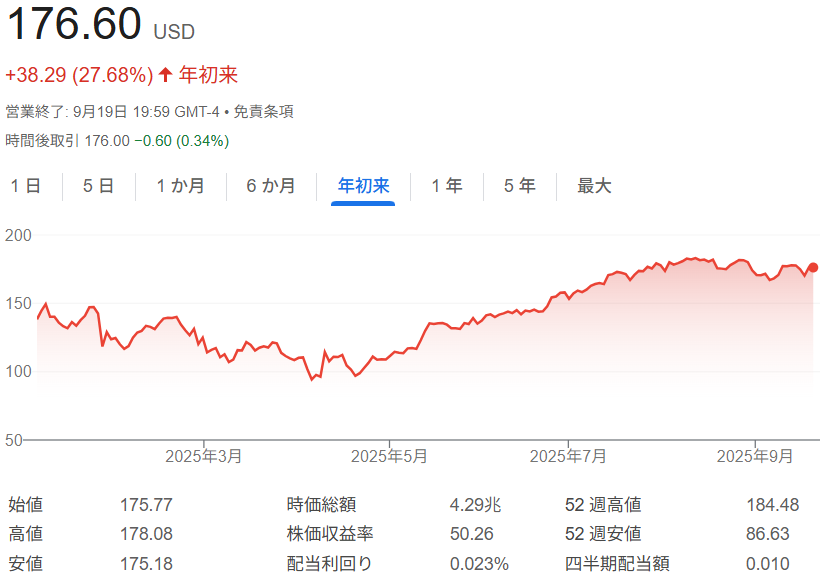Click the red upward arrow beside 年初来

pyautogui.click(x=166, y=75)
